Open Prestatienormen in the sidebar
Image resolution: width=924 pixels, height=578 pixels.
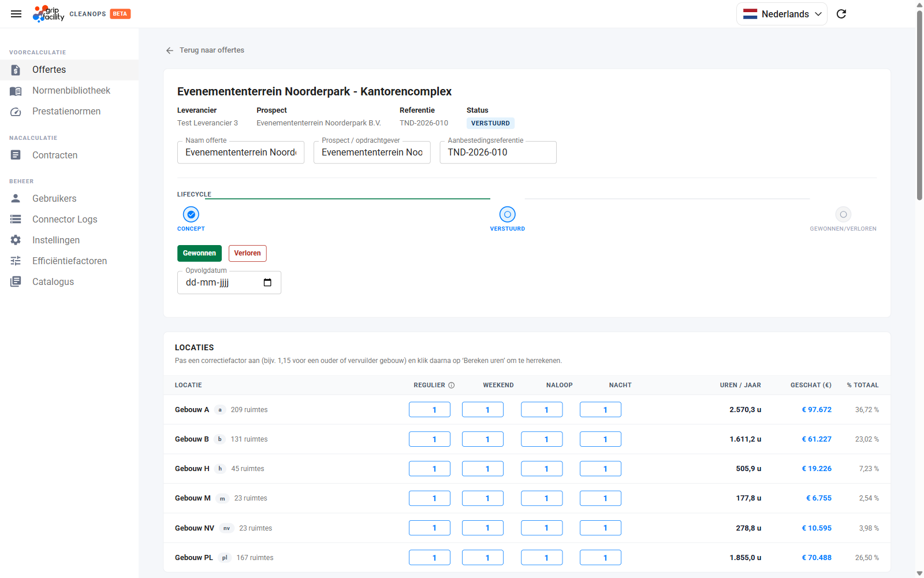coord(69,112)
